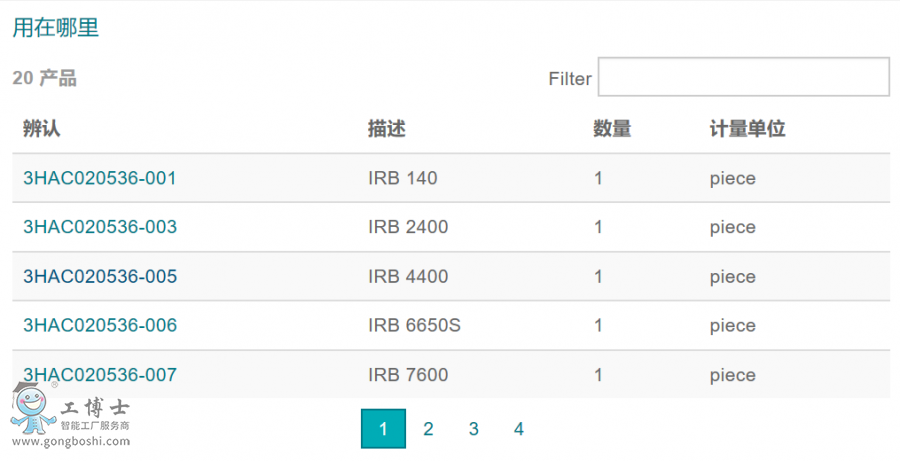
Task: Open product link 3HAC020536-001
Action: [x=100, y=179]
